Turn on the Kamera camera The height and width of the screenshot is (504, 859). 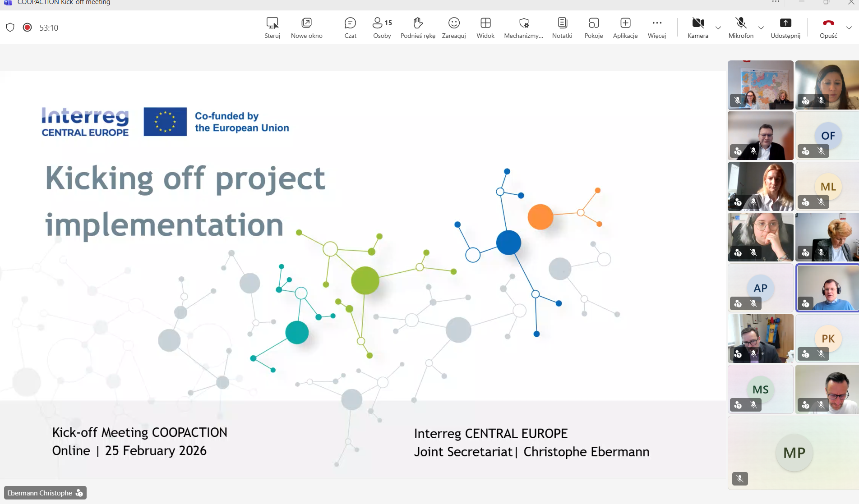(697, 27)
